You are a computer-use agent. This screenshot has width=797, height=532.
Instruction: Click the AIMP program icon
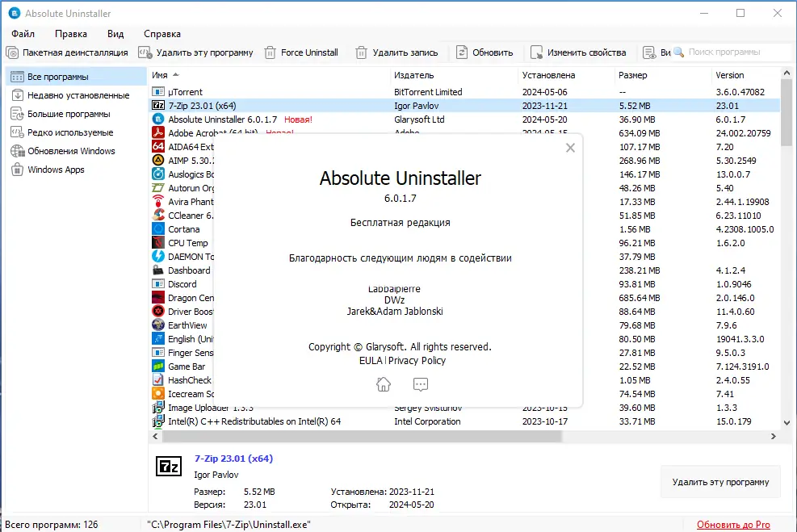[x=158, y=161]
